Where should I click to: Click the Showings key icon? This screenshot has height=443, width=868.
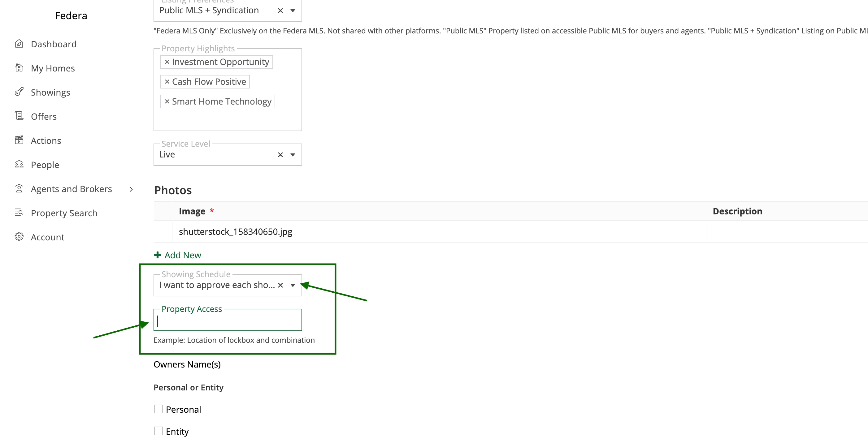[19, 92]
